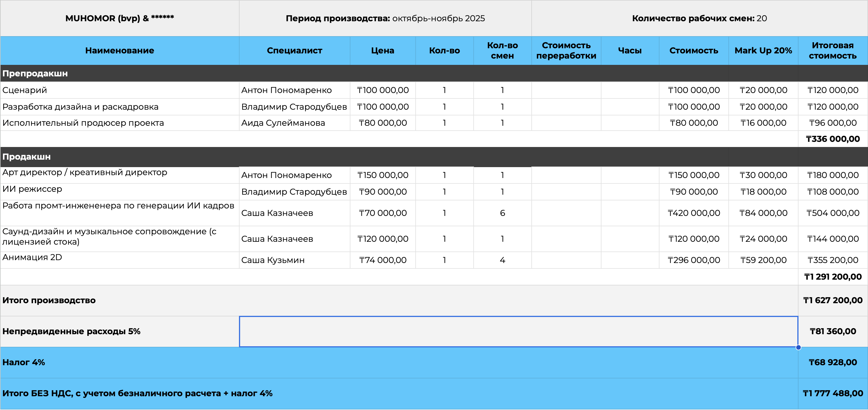Click the 'Период производства' header cell
The height and width of the screenshot is (410, 868).
pos(385,18)
